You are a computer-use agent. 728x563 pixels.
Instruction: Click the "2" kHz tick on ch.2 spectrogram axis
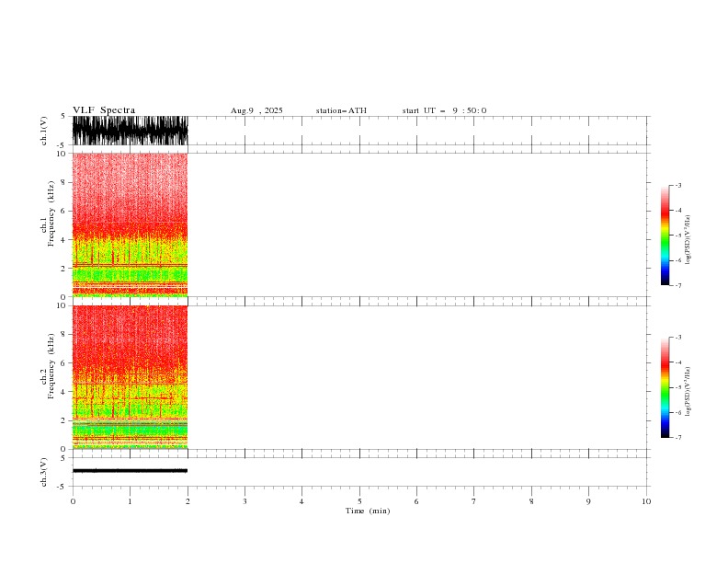click(63, 420)
